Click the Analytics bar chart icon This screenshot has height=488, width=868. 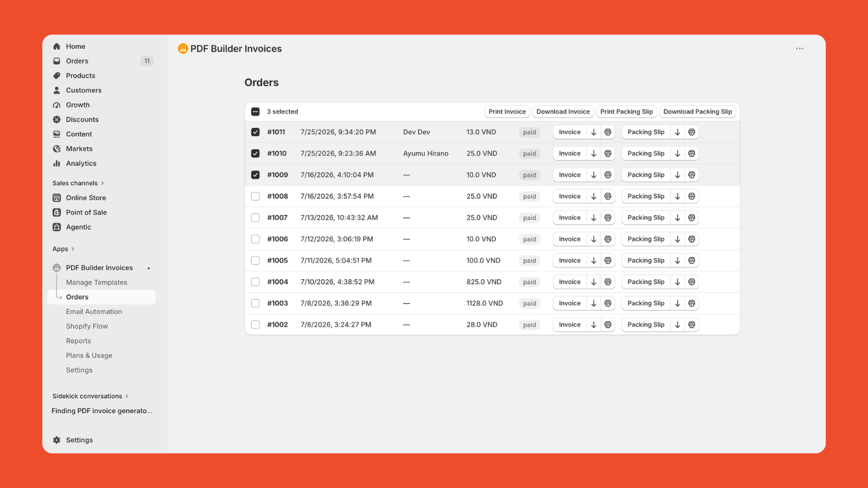tap(56, 164)
